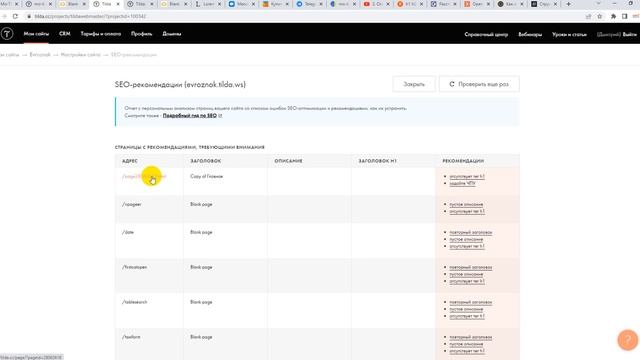The image size is (640, 360).
Task: Click the Проверить еще раз button
Action: pos(479,84)
